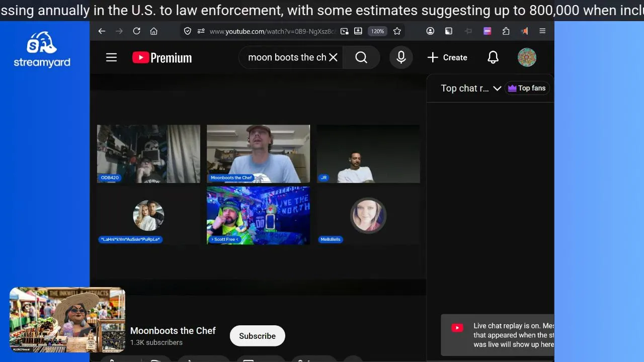The width and height of the screenshot is (644, 362).
Task: Subscribe to Moonboots the Chef
Action: [258, 336]
